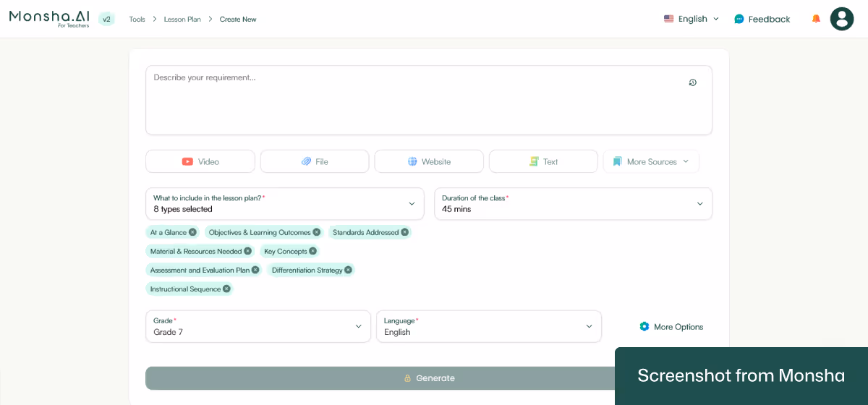Click the Create New breadcrumb
The image size is (868, 405).
[238, 20]
